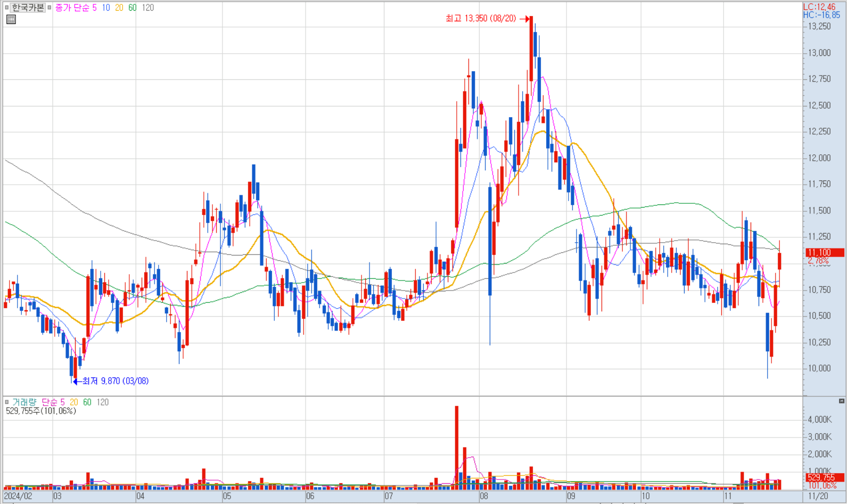The width and height of the screenshot is (847, 504).
Task: Click the 최고 13,350 (08/20) high annotation
Action: point(481,19)
